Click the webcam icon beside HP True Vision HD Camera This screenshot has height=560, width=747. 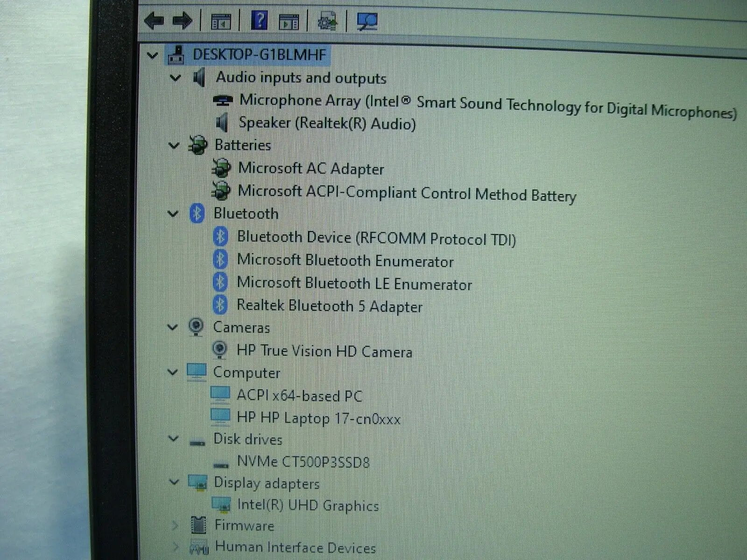pos(219,349)
